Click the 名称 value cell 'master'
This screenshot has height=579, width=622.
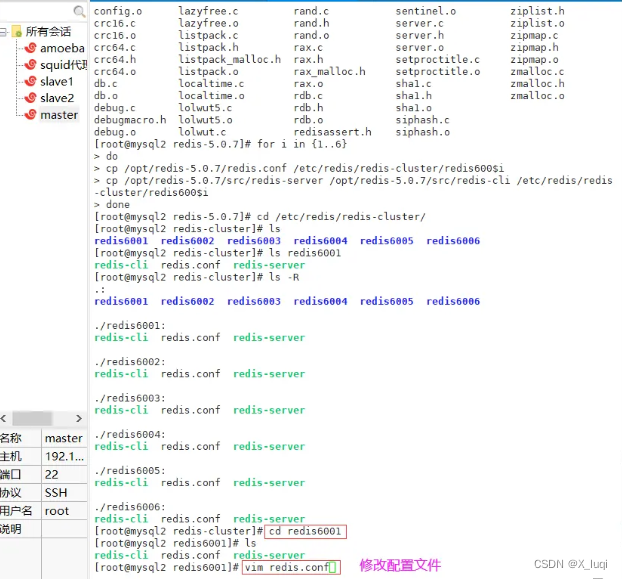pos(64,438)
